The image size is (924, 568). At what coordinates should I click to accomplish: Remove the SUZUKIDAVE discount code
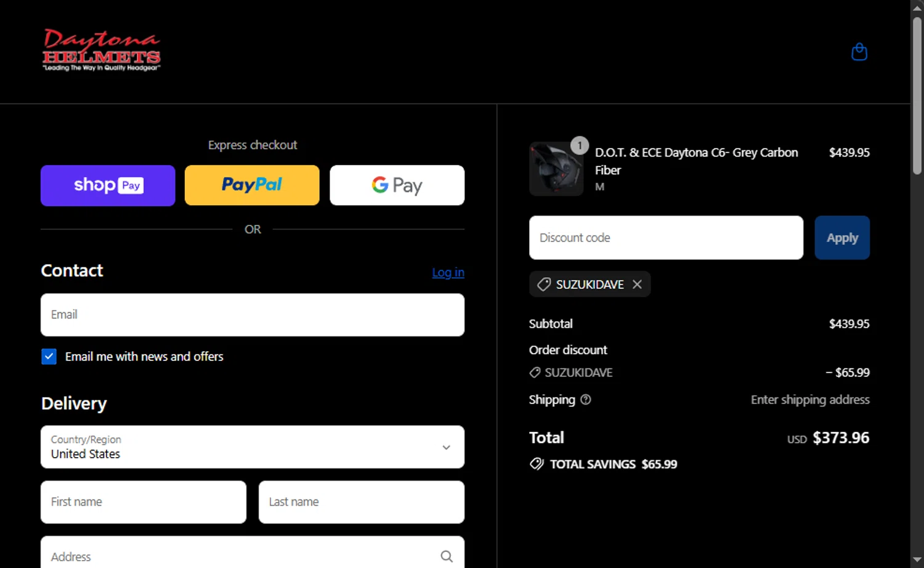click(x=637, y=284)
